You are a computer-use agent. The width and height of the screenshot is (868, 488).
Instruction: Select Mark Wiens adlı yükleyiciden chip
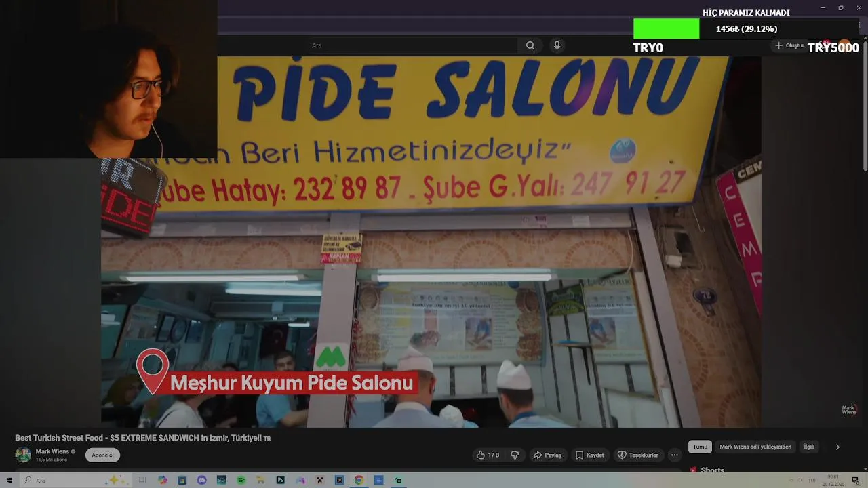coord(755,447)
